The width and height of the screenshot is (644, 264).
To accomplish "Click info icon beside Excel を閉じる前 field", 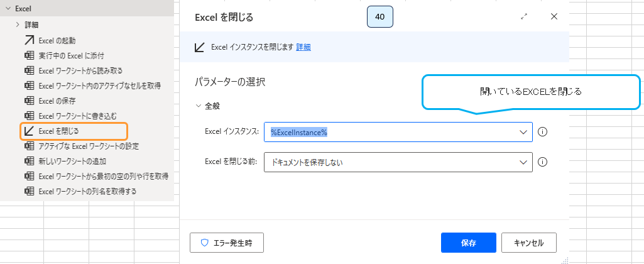I will click(543, 162).
